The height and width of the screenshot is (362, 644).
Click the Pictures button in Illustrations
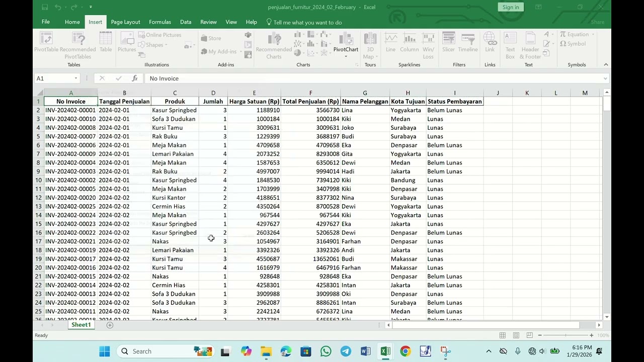pos(127,42)
